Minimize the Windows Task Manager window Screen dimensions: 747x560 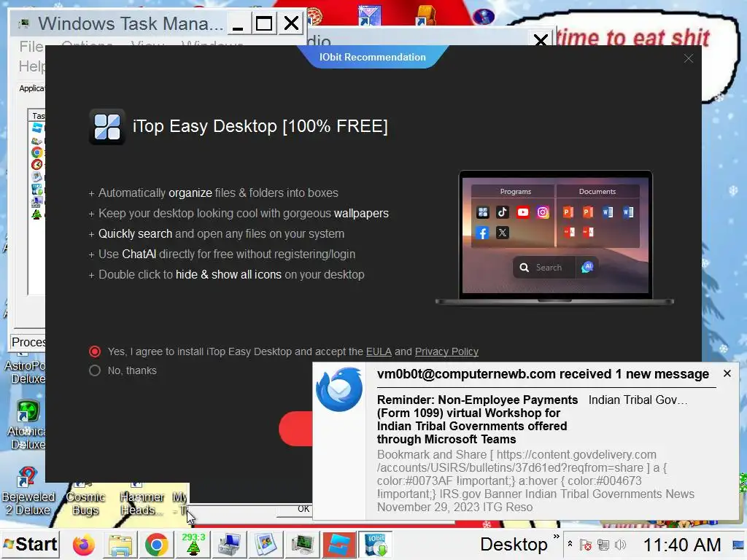[x=238, y=23]
